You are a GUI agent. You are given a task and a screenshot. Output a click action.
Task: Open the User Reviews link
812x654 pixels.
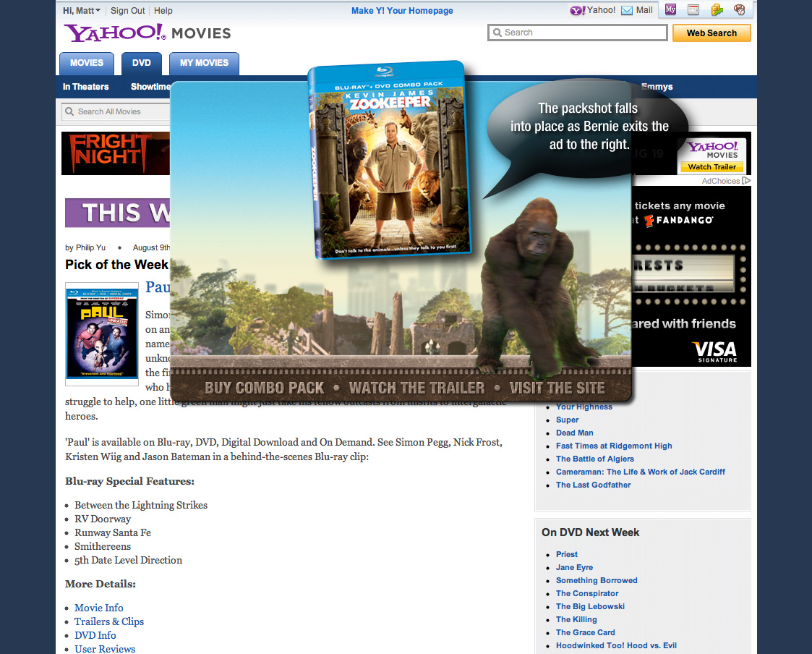(x=105, y=648)
